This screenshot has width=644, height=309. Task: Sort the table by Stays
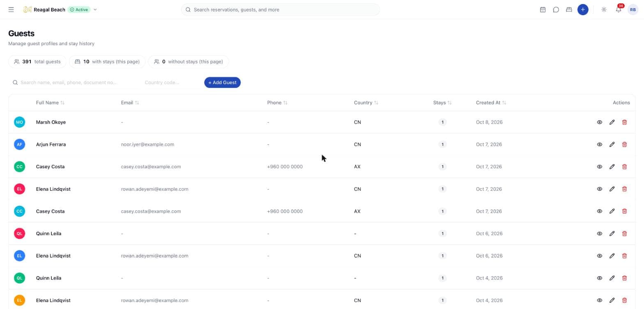pos(442,103)
